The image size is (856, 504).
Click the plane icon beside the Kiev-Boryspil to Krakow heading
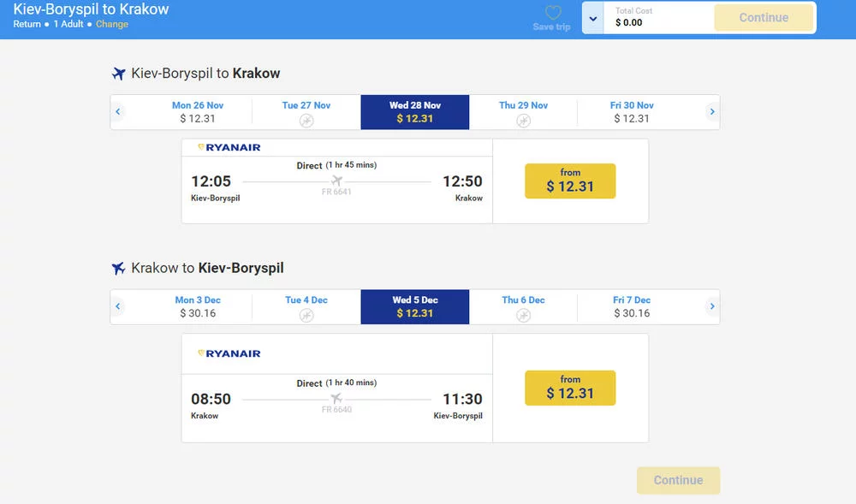119,74
